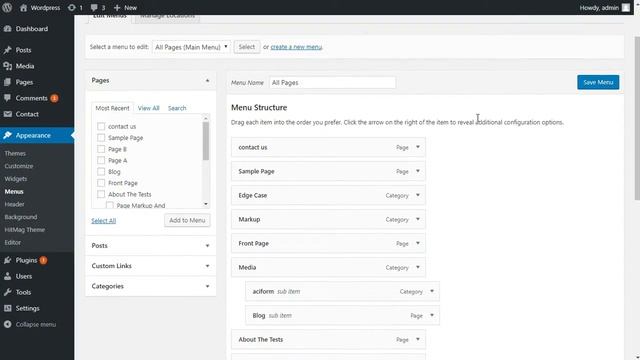Click the pages list scroll down arrow
Viewport: 640px width, 360px height.
click(x=206, y=204)
